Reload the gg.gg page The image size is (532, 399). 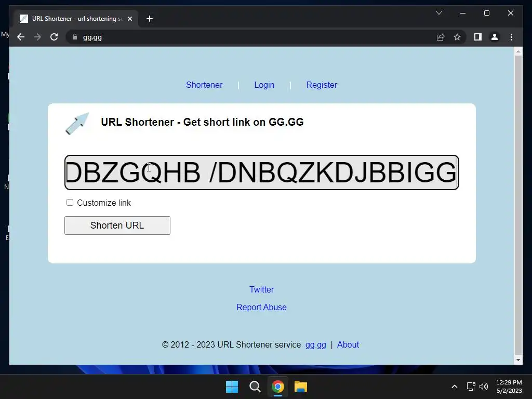click(54, 37)
